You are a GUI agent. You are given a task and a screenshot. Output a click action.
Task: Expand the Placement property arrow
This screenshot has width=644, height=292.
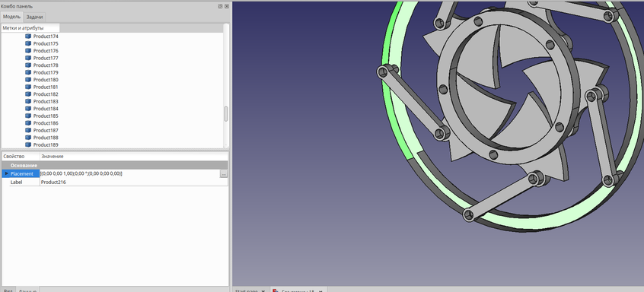click(6, 174)
